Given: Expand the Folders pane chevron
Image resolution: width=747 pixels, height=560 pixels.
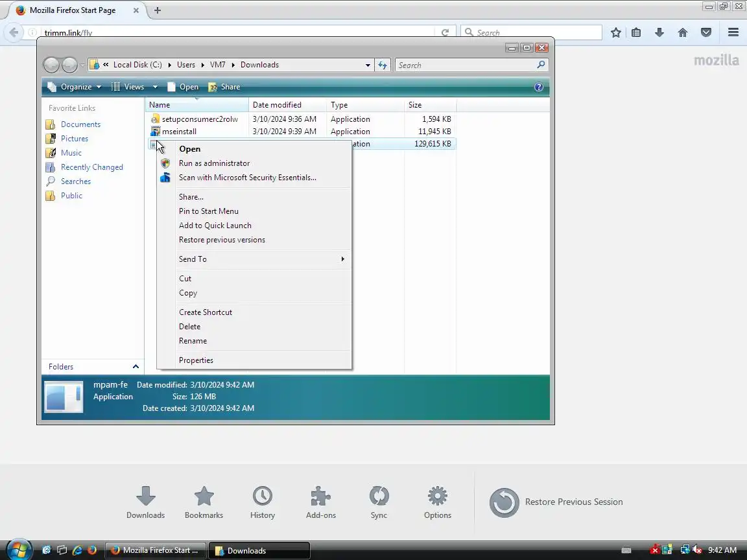Looking at the screenshot, I should [x=136, y=367].
